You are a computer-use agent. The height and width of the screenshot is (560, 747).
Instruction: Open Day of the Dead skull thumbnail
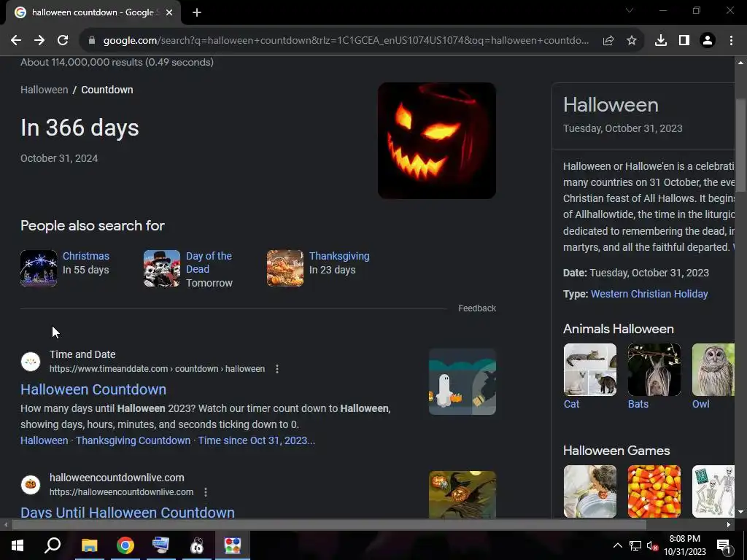coord(162,268)
